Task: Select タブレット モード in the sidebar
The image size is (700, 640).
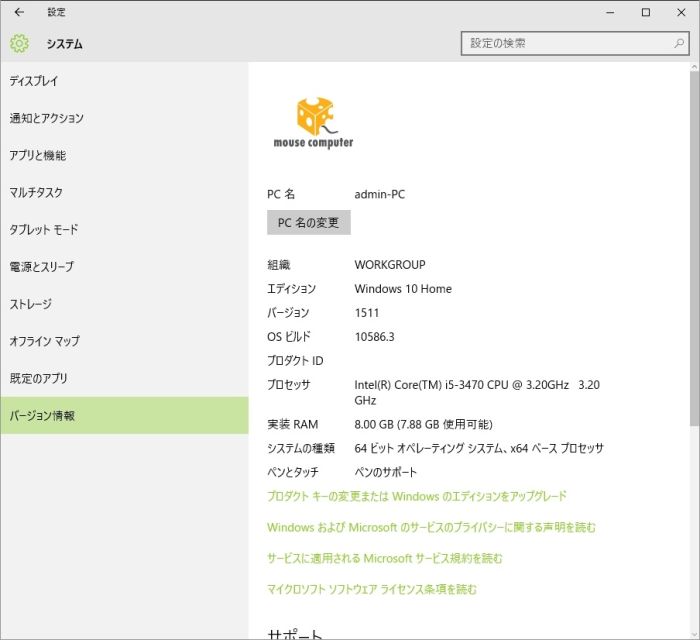Action: point(44,229)
